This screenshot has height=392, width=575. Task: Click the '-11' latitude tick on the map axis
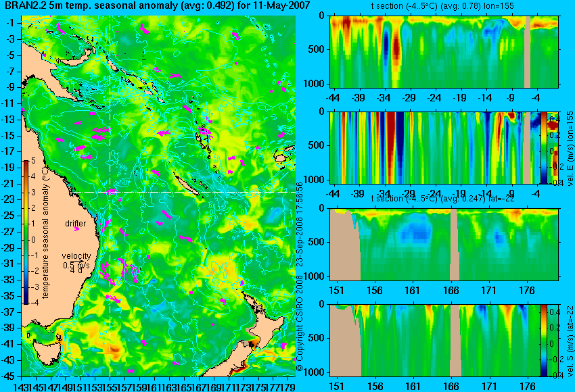tap(8, 103)
